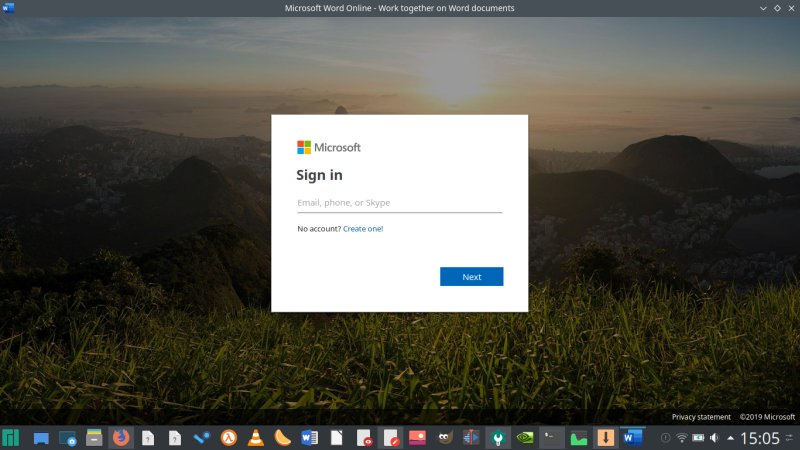This screenshot has width=800, height=450.
Task: Switch to active Word Online taskbar entry
Action: pyautogui.click(x=631, y=437)
